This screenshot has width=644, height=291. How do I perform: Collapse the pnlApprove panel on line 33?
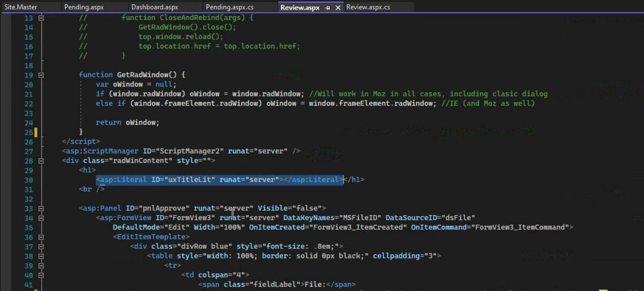(x=41, y=208)
